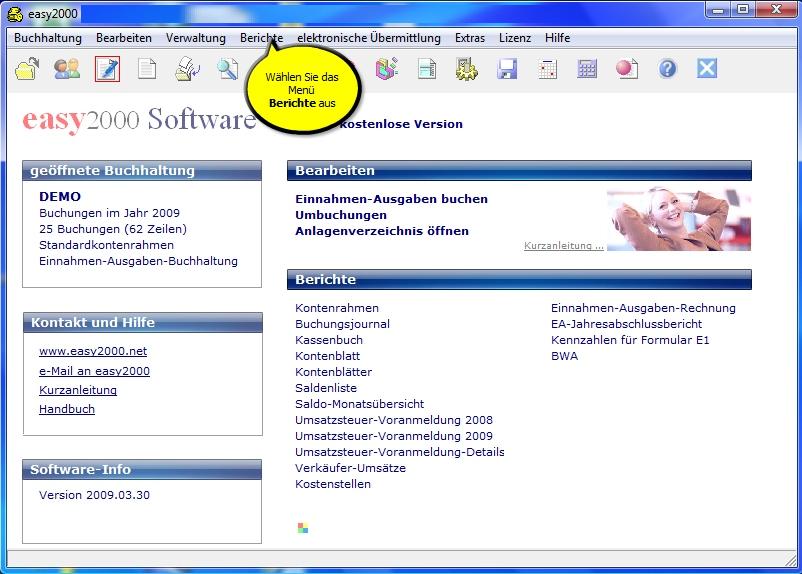Open the Kostenstellen report
This screenshot has width=802, height=574.
click(333, 484)
